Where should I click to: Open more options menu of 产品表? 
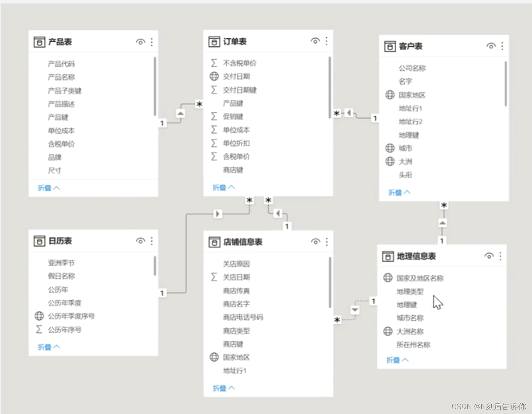[x=152, y=42]
